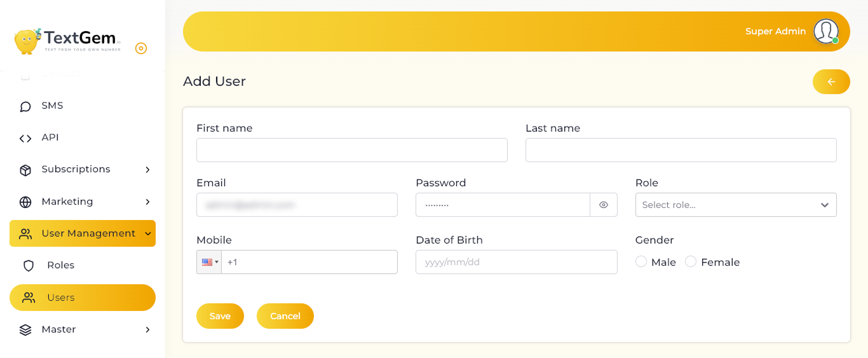Select the Male gender radio button
The width and height of the screenshot is (868, 358).
pyautogui.click(x=641, y=261)
